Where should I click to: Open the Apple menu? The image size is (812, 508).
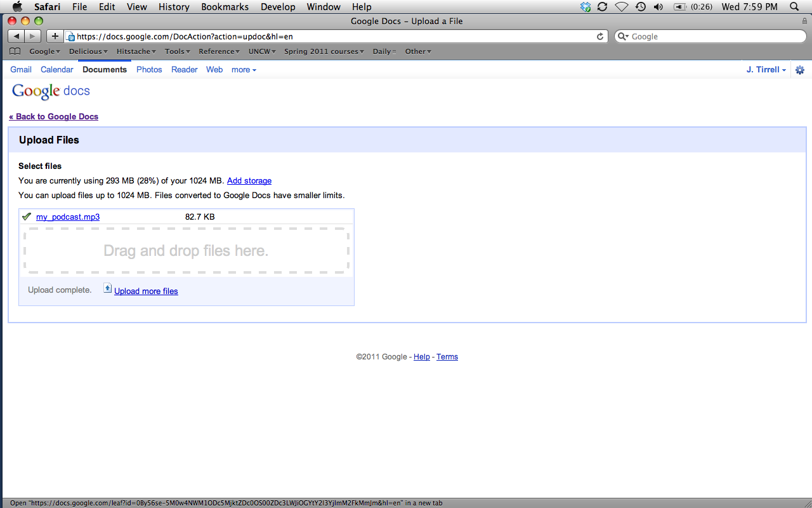coord(17,7)
